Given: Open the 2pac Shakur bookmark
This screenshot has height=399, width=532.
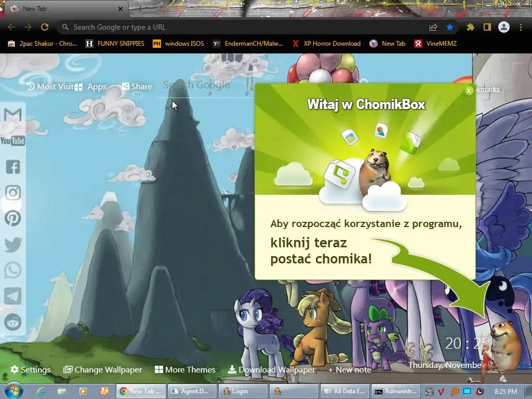Looking at the screenshot, I should (43, 44).
